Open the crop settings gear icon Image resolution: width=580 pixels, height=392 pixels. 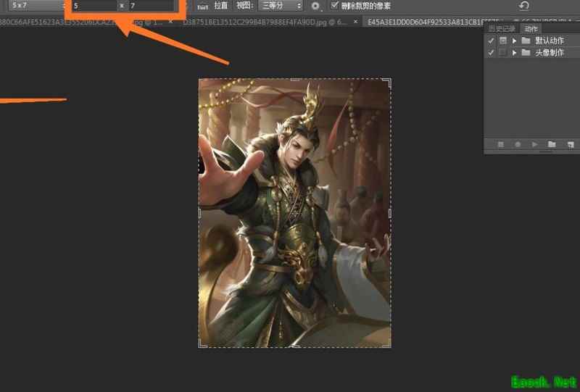[x=316, y=6]
